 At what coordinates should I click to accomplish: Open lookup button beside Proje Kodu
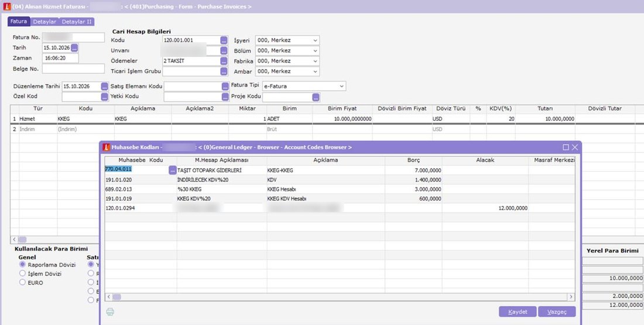coord(316,97)
